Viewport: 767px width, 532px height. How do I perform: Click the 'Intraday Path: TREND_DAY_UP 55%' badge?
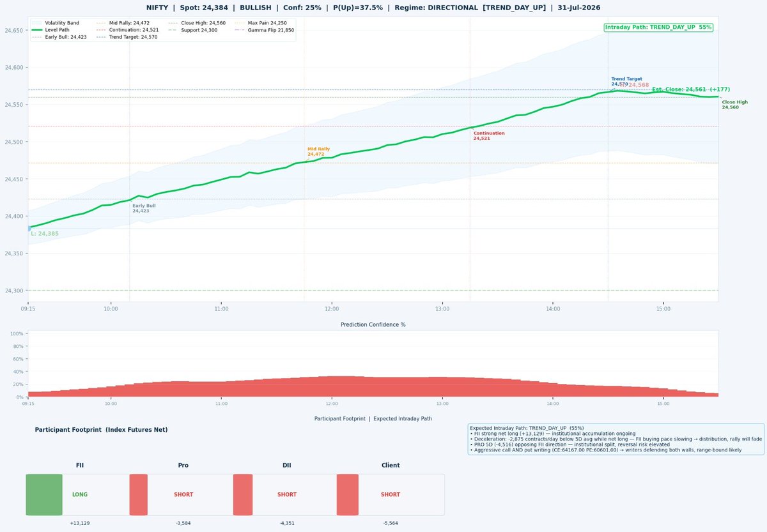click(658, 27)
